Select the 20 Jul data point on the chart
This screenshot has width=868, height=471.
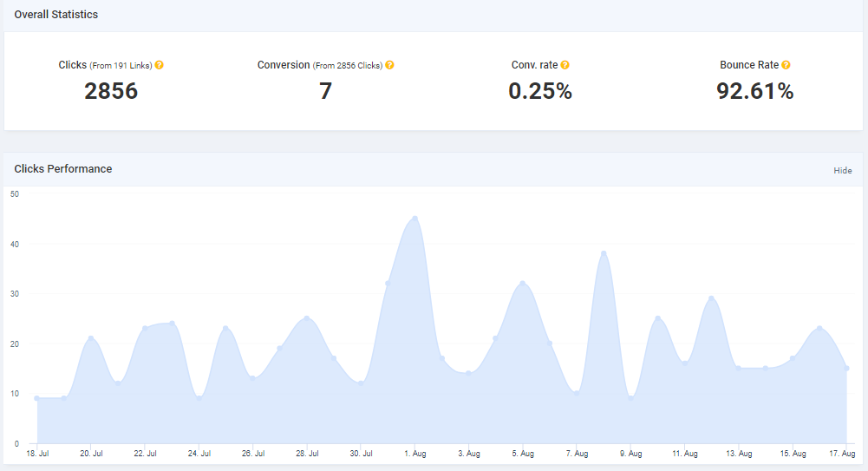click(x=90, y=338)
